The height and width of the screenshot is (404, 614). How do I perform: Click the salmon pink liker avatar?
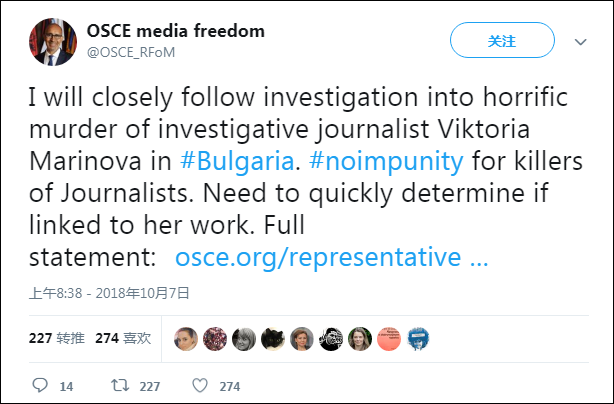[390, 339]
